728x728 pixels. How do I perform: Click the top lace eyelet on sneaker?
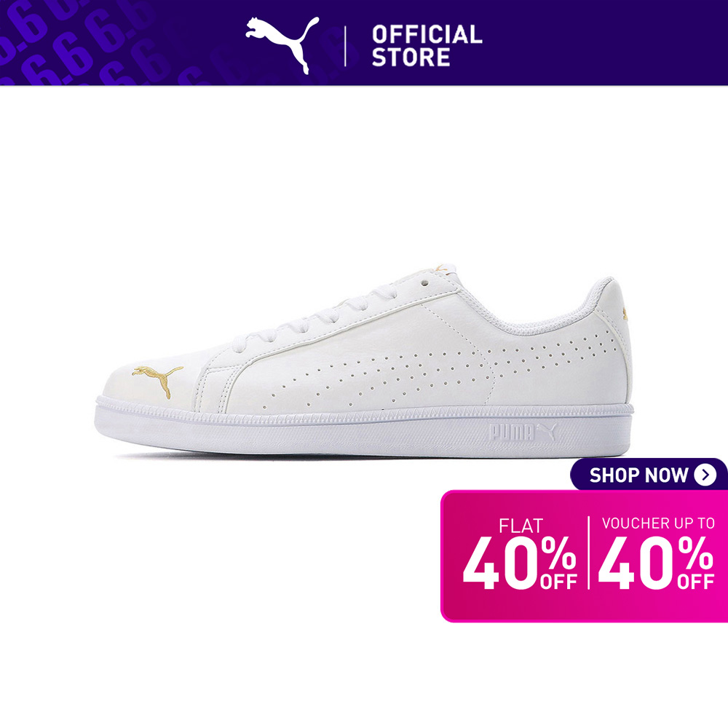point(425,282)
